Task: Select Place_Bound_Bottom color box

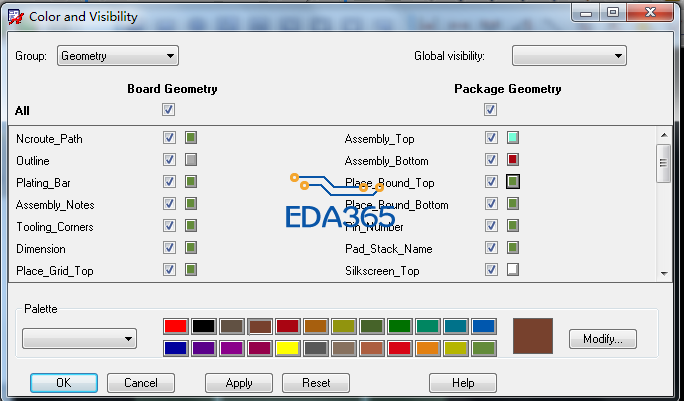Action: (x=513, y=203)
